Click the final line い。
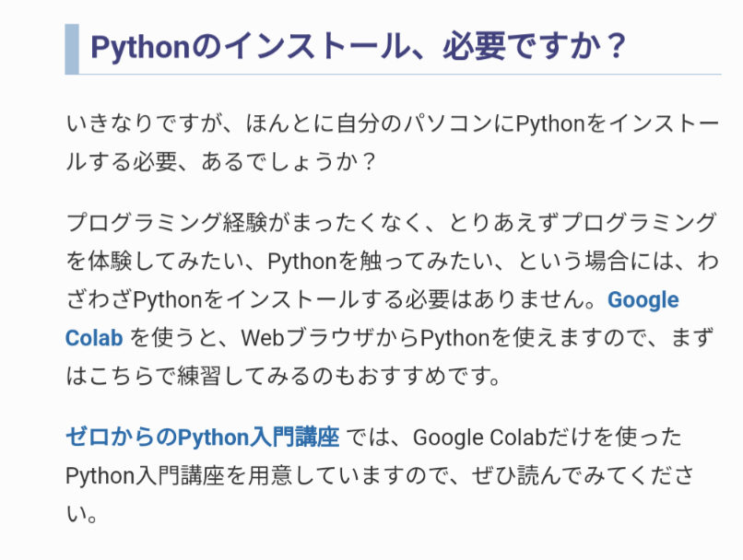 tap(81, 514)
